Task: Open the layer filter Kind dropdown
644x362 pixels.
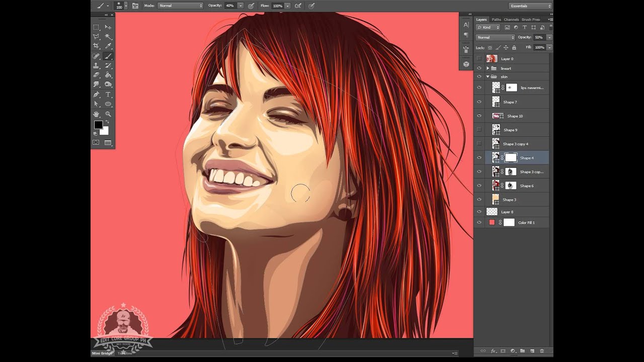Action: tap(488, 27)
